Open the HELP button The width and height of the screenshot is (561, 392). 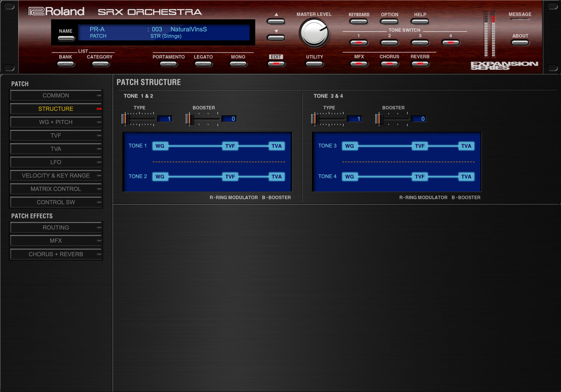coord(420,22)
